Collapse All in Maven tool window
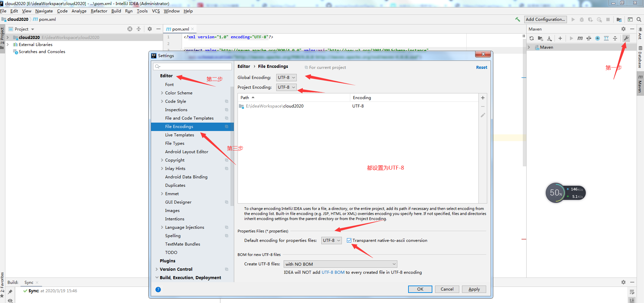The width and height of the screenshot is (644, 303). click(x=615, y=38)
